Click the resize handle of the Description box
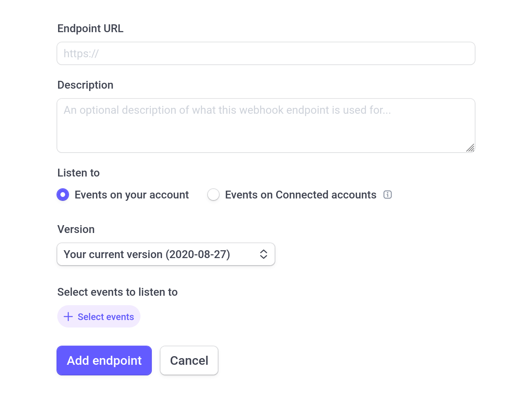Screen dimensions: 532x404 click(470, 148)
